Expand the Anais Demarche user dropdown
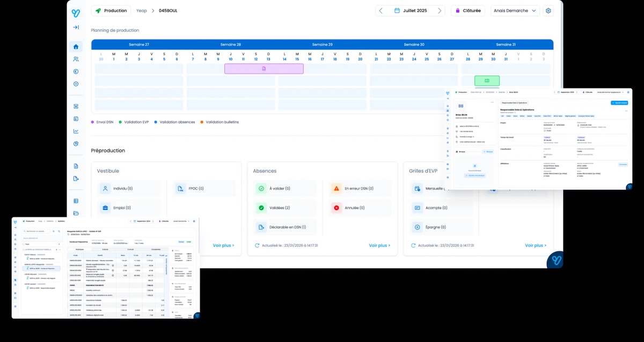This screenshot has height=342, width=644. (x=515, y=11)
